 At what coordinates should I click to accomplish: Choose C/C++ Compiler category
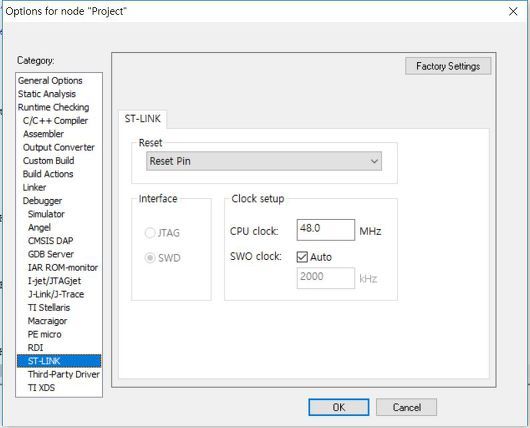tap(55, 121)
